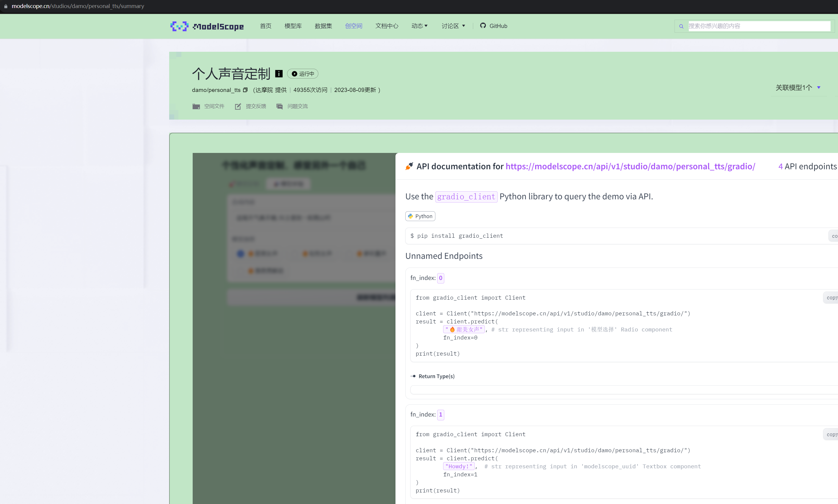Image resolution: width=838 pixels, height=504 pixels.
Task: Click the API plug icon
Action: click(x=409, y=166)
